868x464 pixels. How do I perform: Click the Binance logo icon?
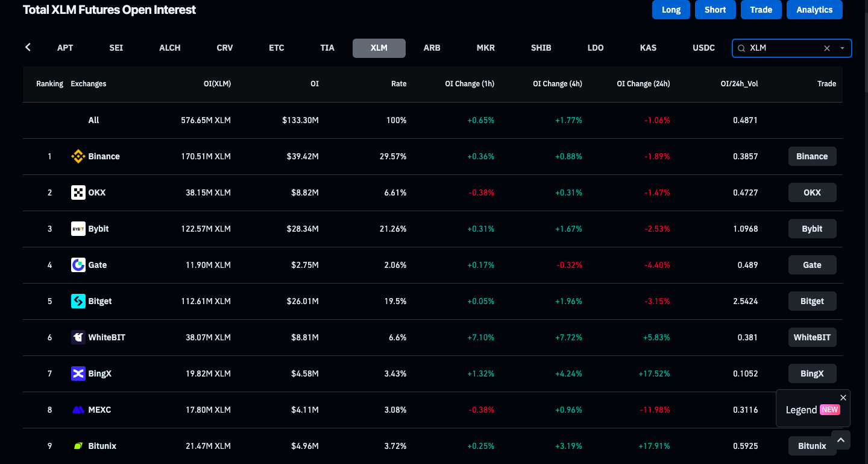point(78,156)
